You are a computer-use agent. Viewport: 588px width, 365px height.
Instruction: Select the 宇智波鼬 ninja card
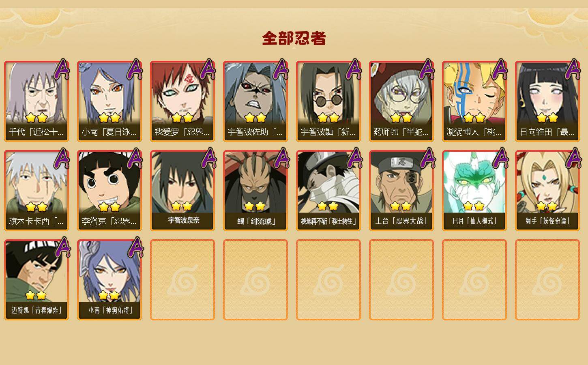click(x=328, y=101)
